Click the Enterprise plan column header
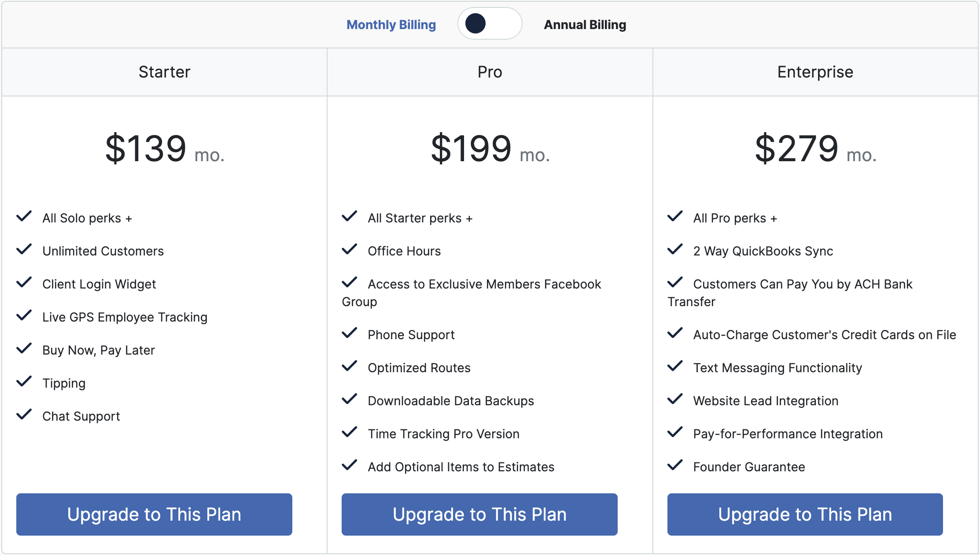 [815, 72]
